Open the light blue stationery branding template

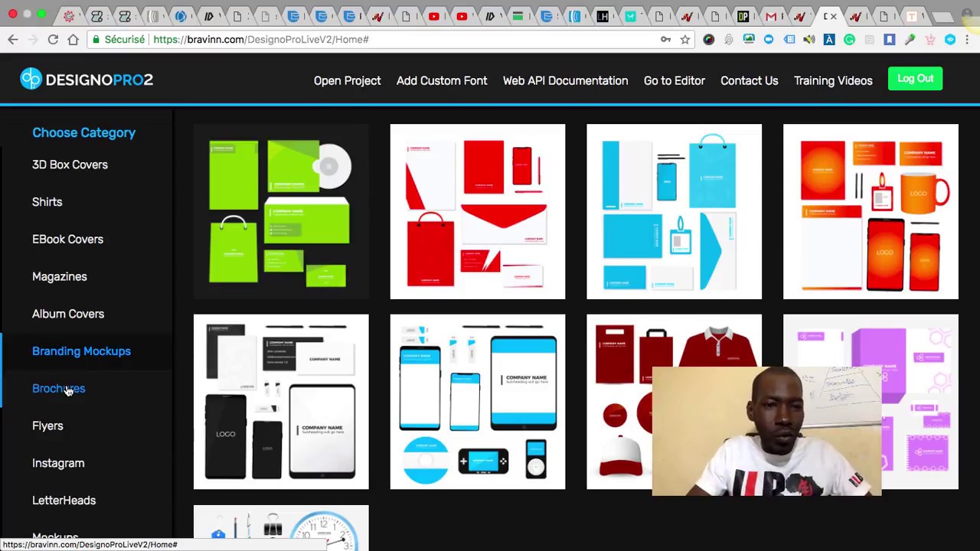pos(674,211)
